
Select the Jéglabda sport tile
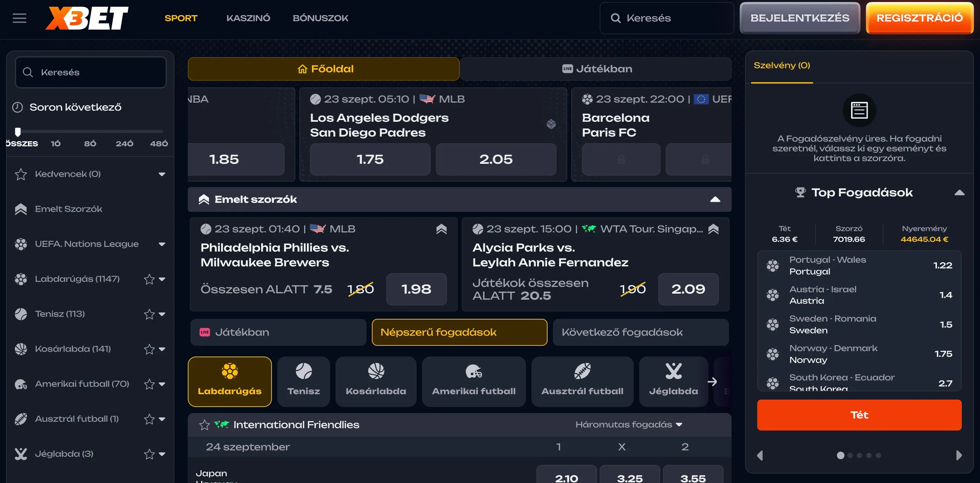[673, 381]
